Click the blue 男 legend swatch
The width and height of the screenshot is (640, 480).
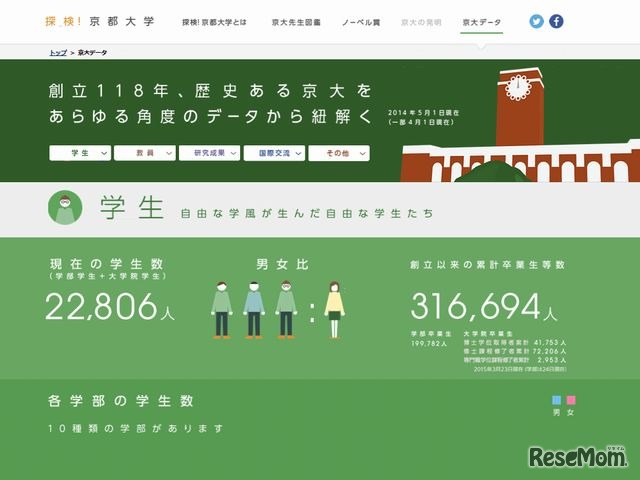click(x=556, y=400)
